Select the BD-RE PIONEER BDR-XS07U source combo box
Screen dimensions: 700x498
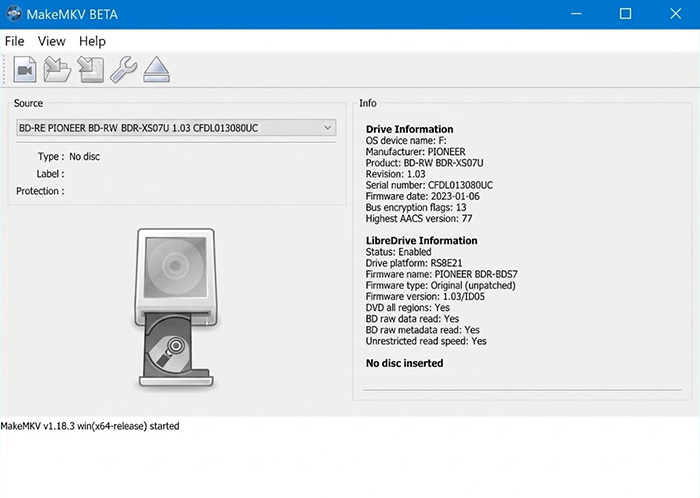(176, 128)
